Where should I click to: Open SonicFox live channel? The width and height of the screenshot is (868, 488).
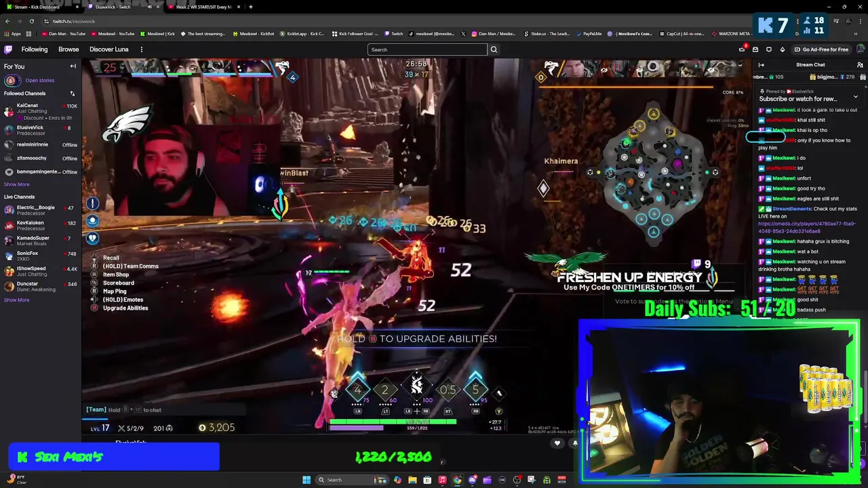point(41,256)
